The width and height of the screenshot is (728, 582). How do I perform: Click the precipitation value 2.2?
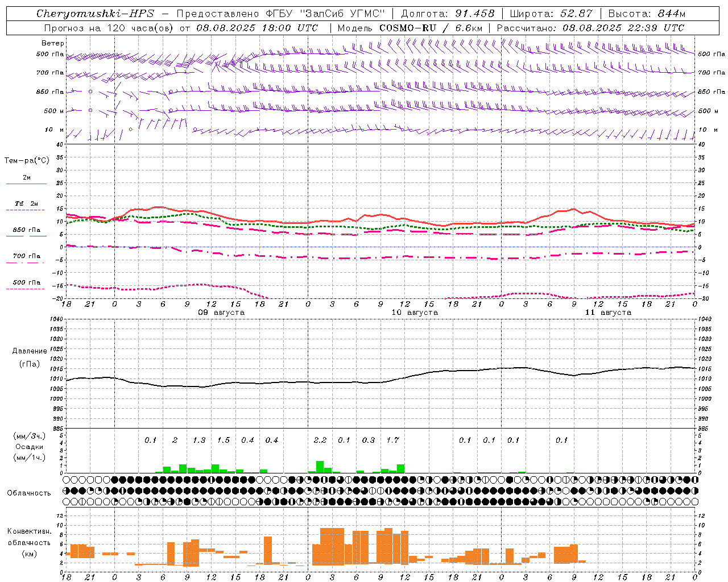click(x=320, y=440)
